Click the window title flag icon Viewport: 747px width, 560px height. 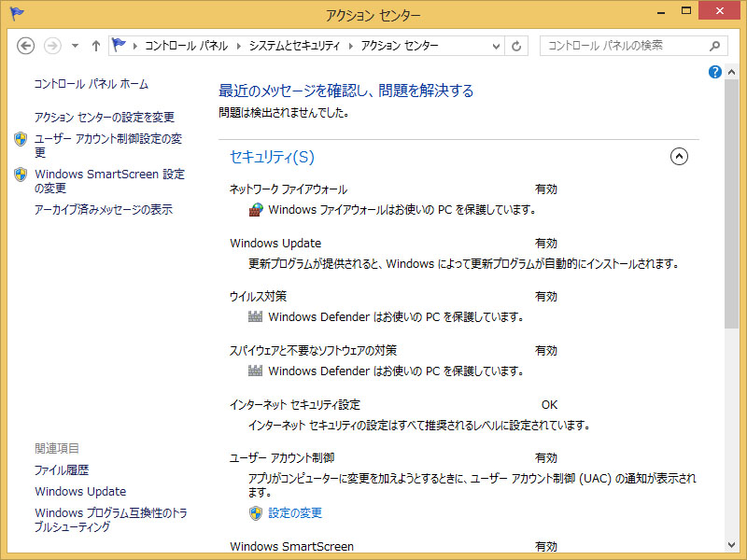(17, 13)
